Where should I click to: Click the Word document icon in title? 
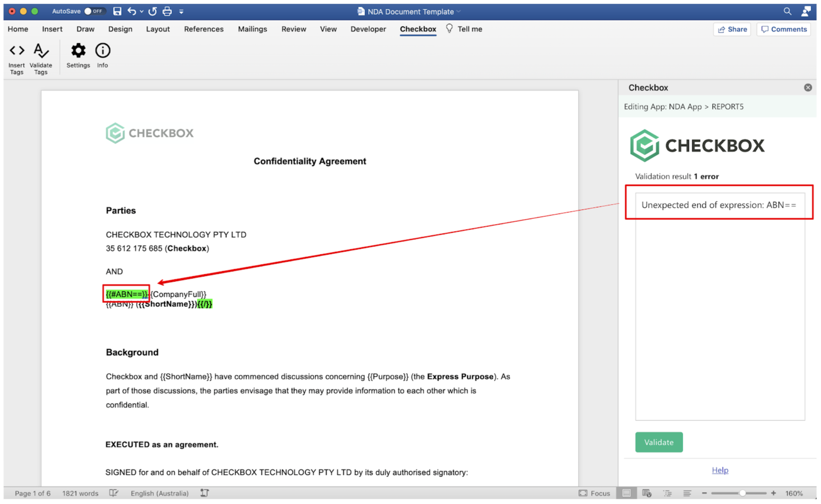361,11
